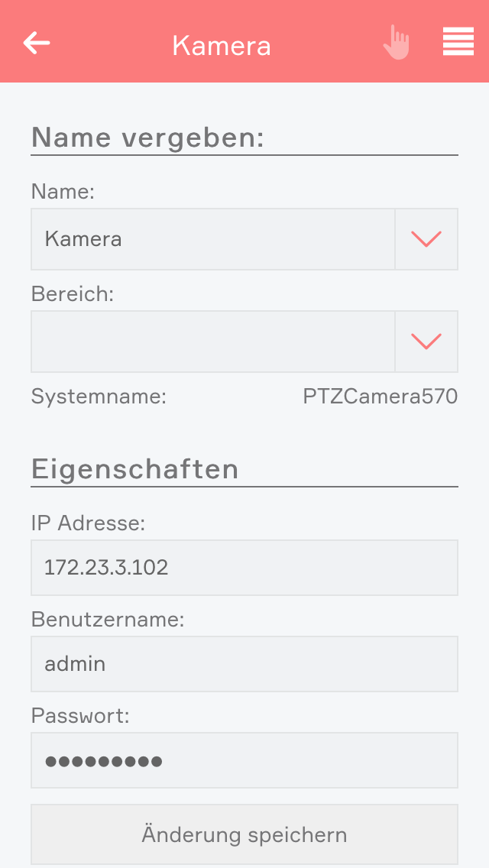Tap the "Passwort:" label
This screenshot has width=489, height=868.
80,716
